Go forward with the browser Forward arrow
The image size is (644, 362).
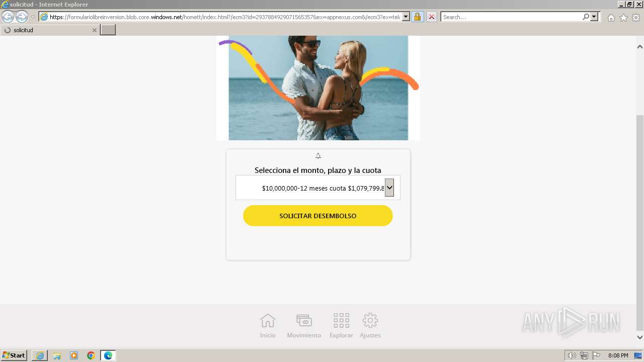(x=22, y=17)
